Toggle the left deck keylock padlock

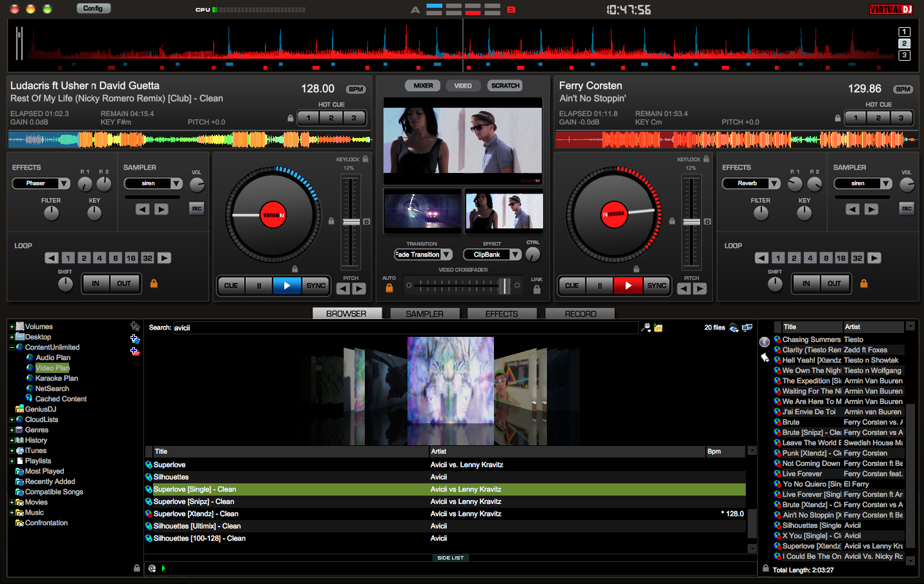coord(365,159)
